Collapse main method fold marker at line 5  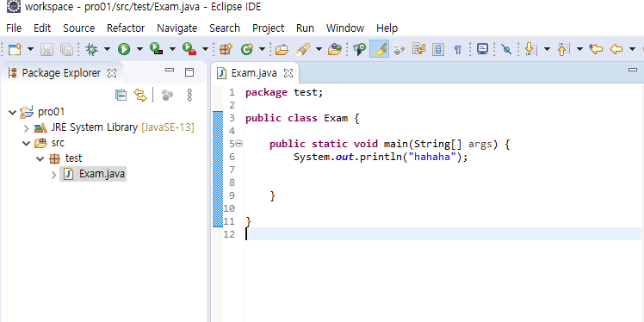click(x=239, y=143)
